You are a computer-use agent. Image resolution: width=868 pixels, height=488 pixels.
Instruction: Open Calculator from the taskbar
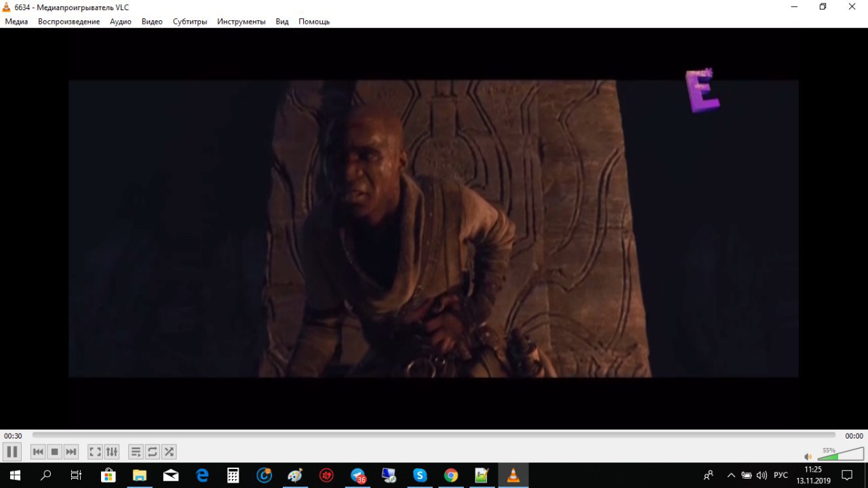(x=233, y=475)
